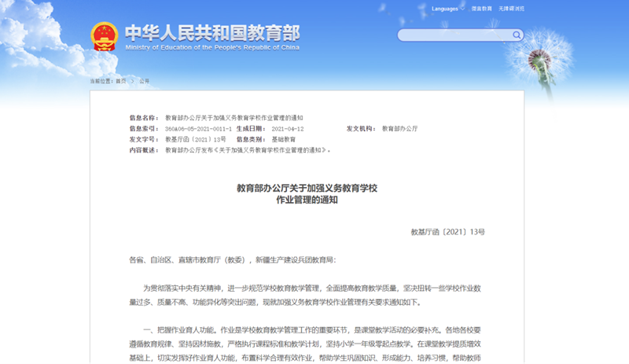The width and height of the screenshot is (629, 364).
Task: Click the date 2021-04-12
Action: pyautogui.click(x=288, y=129)
